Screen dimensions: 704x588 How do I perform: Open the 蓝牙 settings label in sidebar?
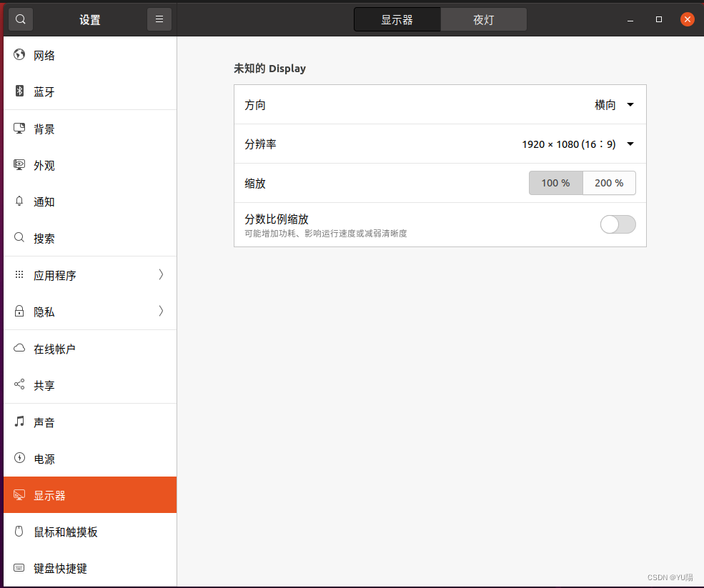pyautogui.click(x=44, y=91)
